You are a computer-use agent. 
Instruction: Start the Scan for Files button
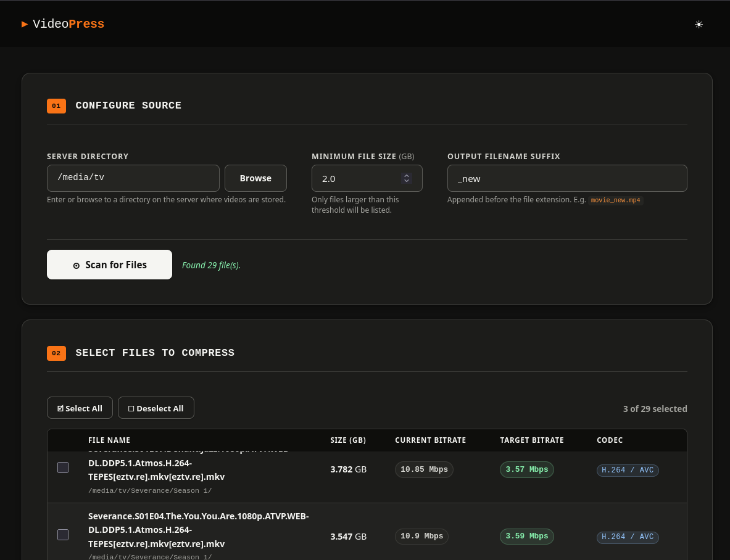[x=109, y=265]
